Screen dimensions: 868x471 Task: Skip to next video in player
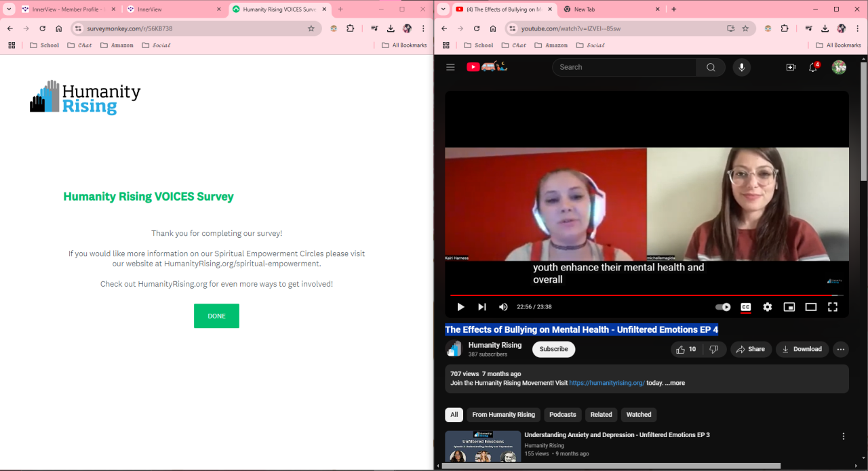(482, 307)
